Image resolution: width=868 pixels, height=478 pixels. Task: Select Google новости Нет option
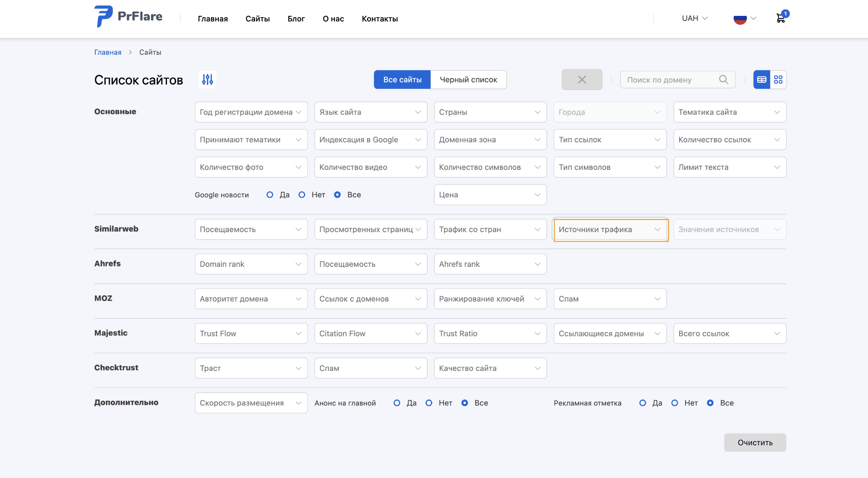[x=302, y=195]
